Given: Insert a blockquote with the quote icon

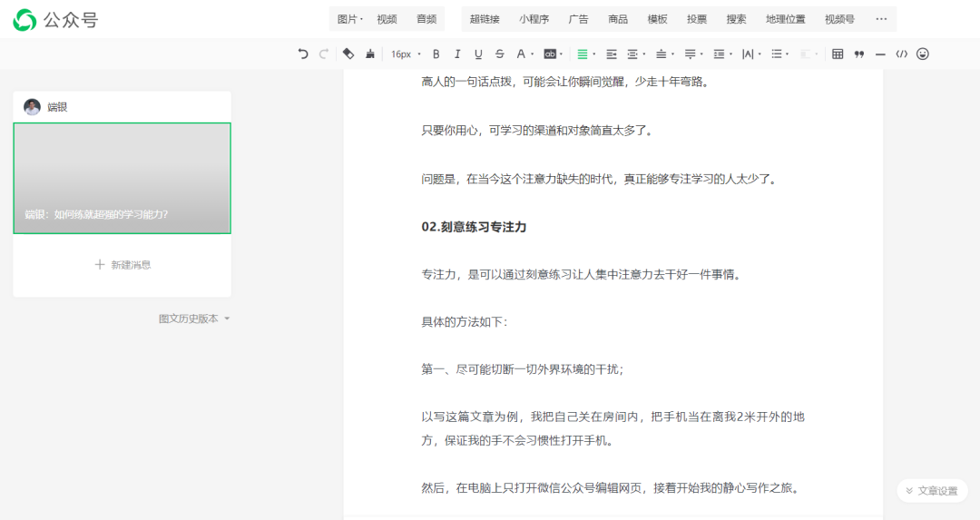Looking at the screenshot, I should pyautogui.click(x=859, y=54).
